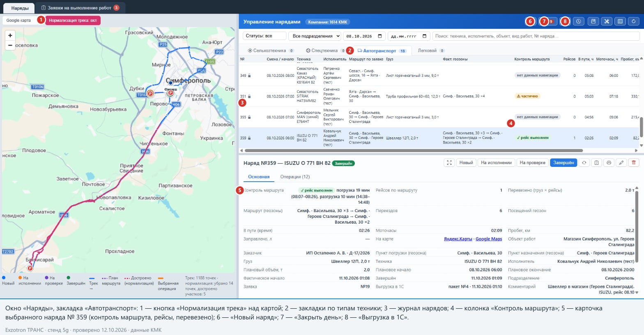
Task: Select the «Легковой» tab
Action: 431,51
